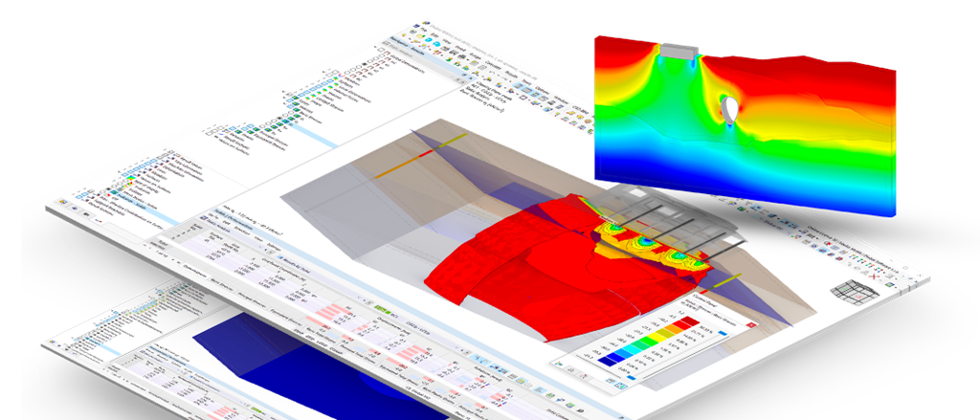This screenshot has width=980, height=420.
Task: Open the CAD-BIM menu
Action: point(581,111)
